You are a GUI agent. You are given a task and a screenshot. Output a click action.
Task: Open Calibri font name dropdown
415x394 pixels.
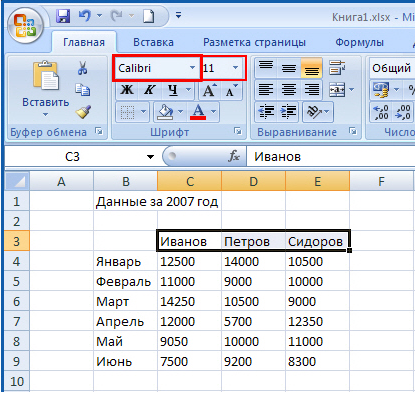tap(192, 68)
